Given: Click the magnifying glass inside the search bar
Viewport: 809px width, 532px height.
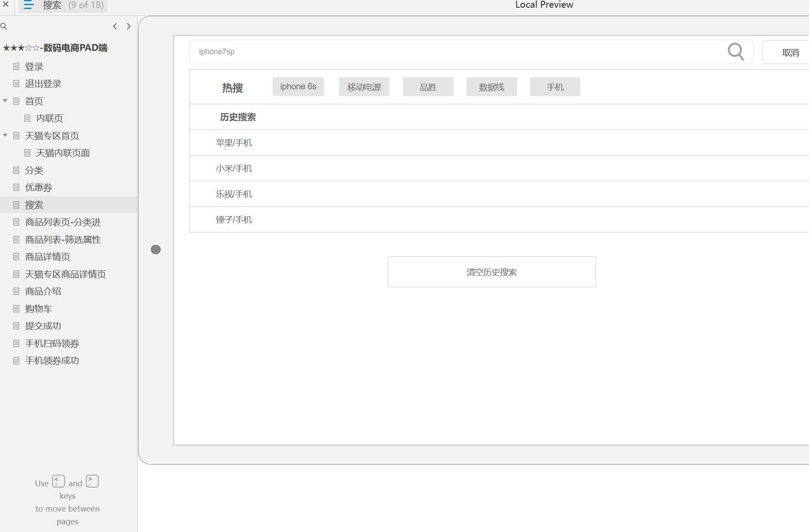Looking at the screenshot, I should click(735, 52).
